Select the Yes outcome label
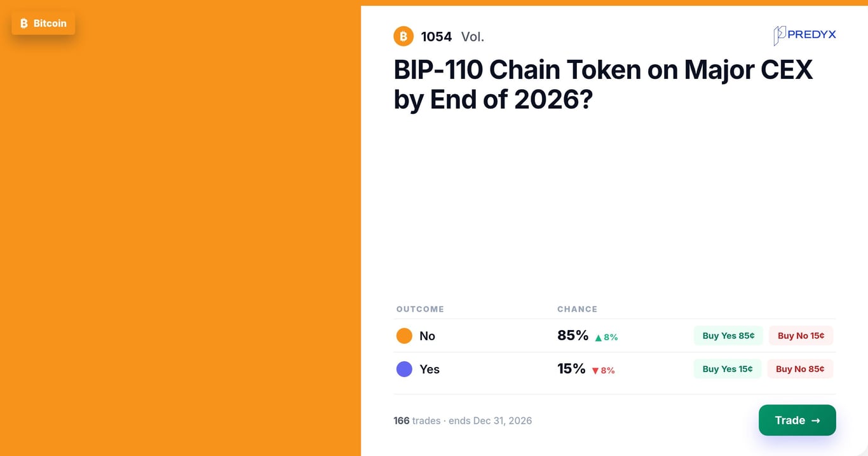Image resolution: width=868 pixels, height=456 pixels. tap(430, 369)
